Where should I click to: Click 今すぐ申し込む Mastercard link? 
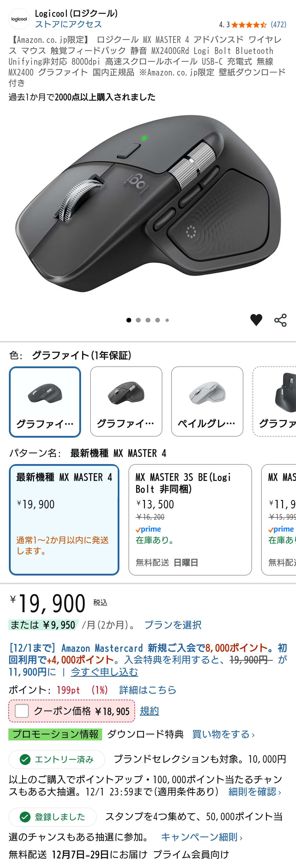tap(104, 672)
